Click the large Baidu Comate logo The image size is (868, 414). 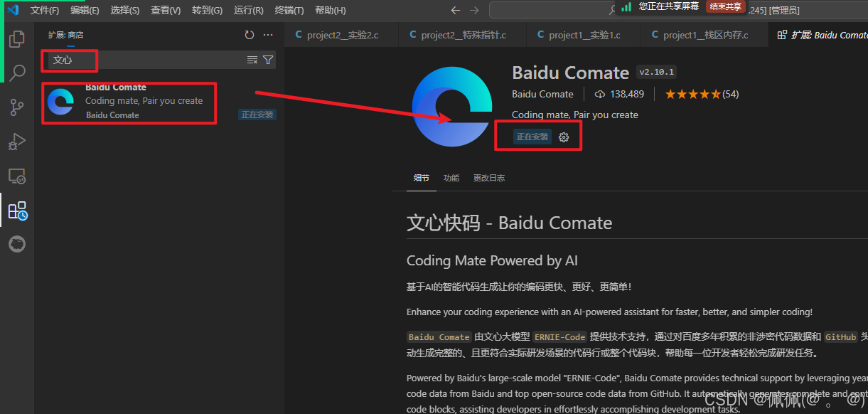451,107
